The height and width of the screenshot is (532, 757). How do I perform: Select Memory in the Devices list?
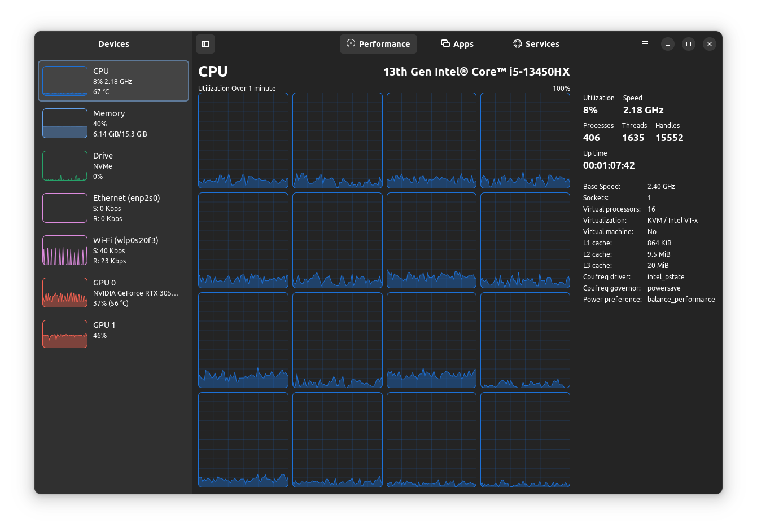pos(113,123)
